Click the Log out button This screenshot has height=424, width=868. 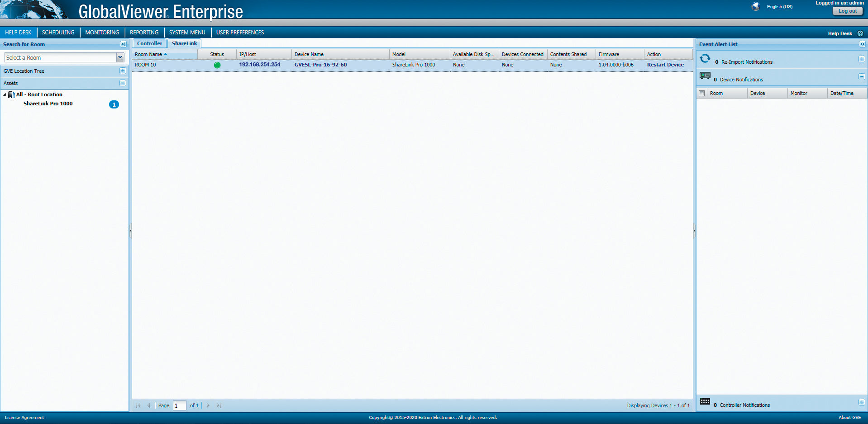pyautogui.click(x=848, y=11)
